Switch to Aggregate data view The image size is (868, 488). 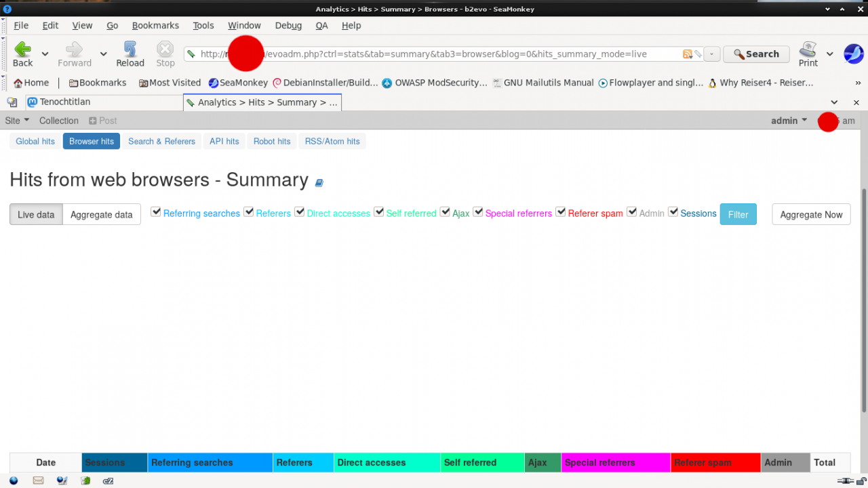(102, 215)
